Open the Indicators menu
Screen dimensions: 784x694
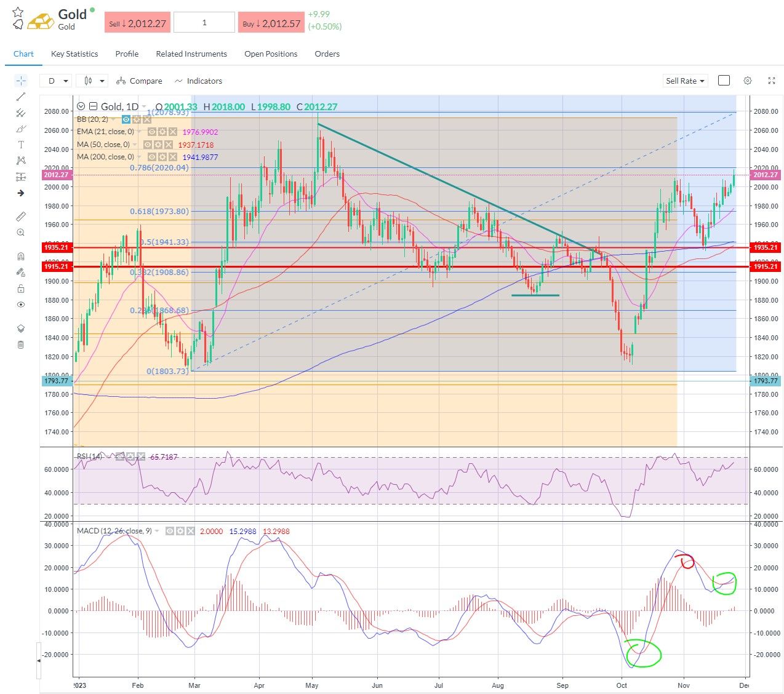pos(198,81)
